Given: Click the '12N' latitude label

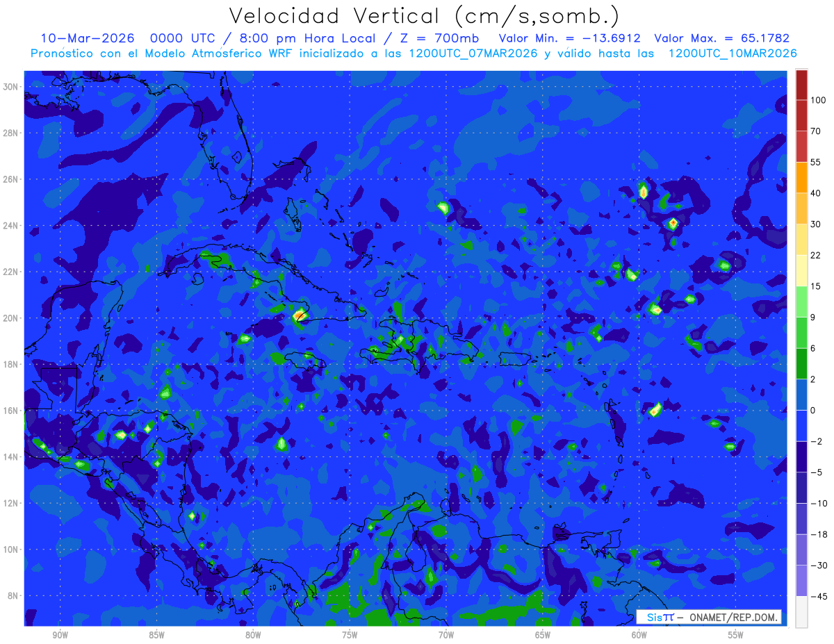Looking at the screenshot, I should (x=11, y=503).
